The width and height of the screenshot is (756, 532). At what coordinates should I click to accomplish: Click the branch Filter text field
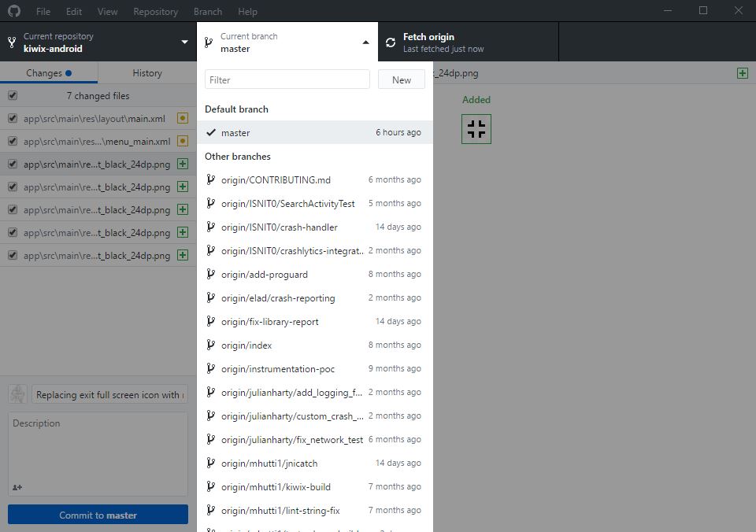coord(287,79)
